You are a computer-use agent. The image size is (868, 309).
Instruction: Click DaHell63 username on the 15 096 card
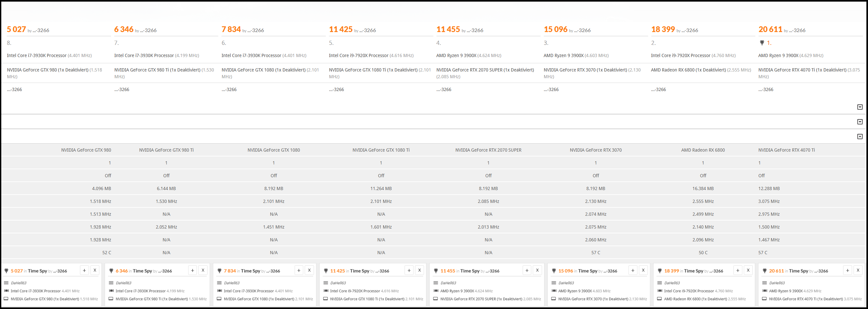tap(566, 283)
